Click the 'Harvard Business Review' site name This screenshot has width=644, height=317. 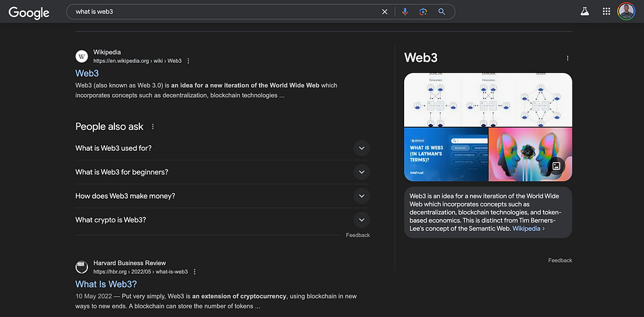point(130,263)
